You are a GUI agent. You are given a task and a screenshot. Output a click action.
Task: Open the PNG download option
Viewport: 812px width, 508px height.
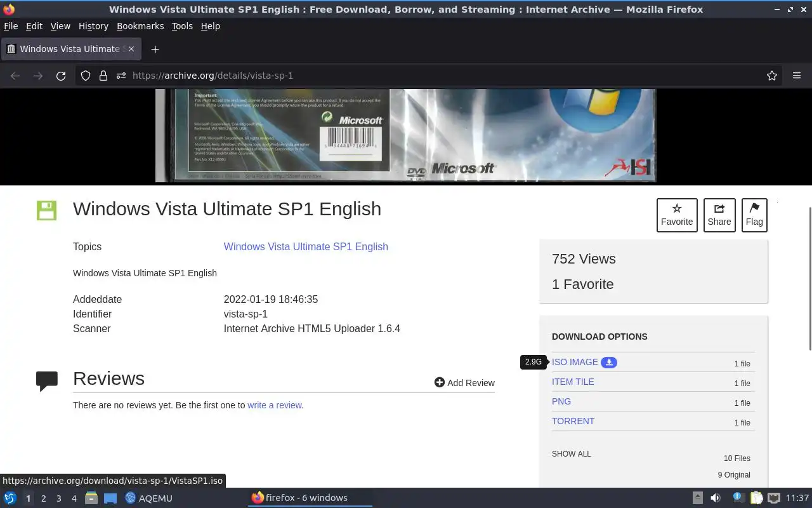[x=561, y=401]
